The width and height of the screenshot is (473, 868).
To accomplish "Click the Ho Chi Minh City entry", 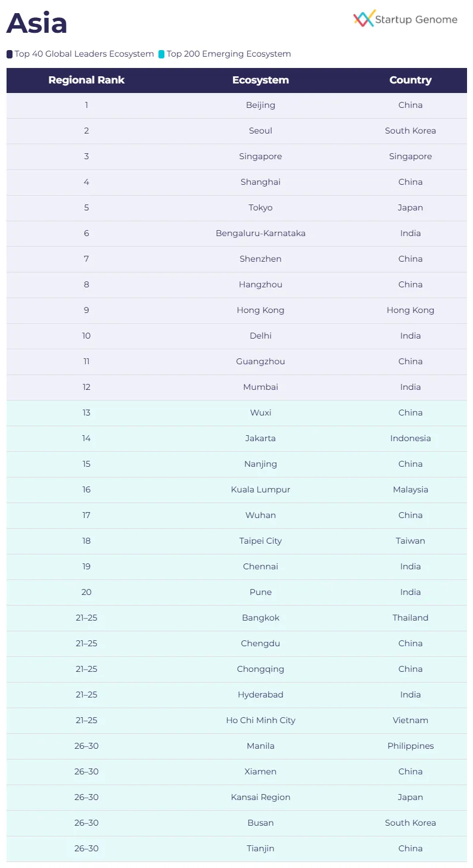I will coord(260,721).
